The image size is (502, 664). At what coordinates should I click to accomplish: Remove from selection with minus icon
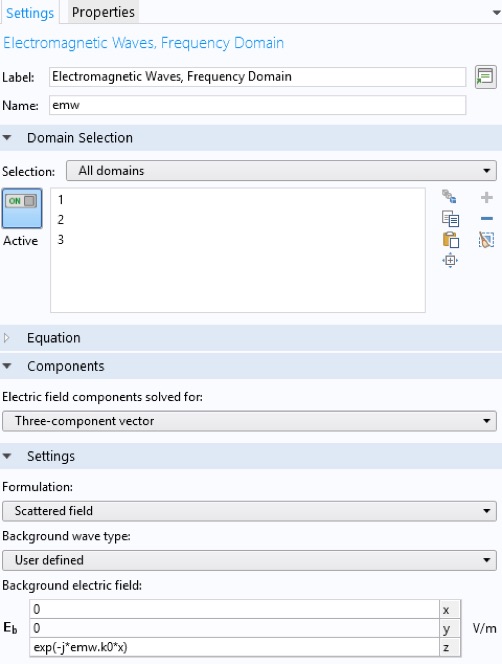pyautogui.click(x=487, y=219)
